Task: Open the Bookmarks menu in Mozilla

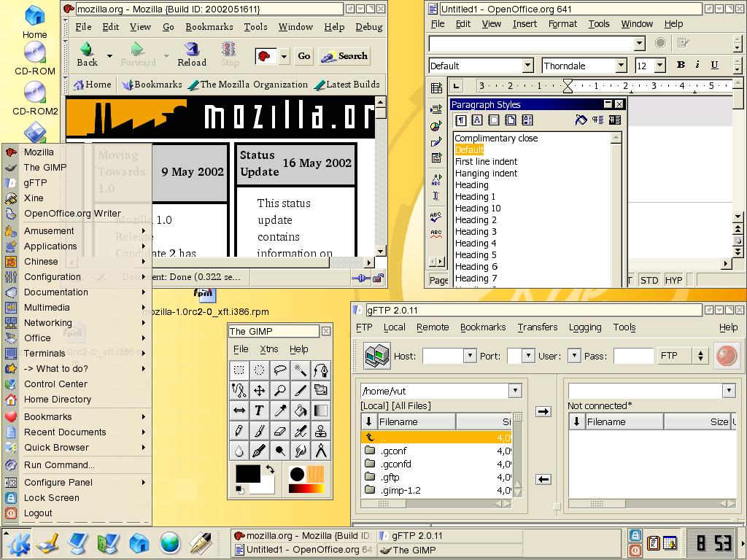Action: click(x=209, y=27)
